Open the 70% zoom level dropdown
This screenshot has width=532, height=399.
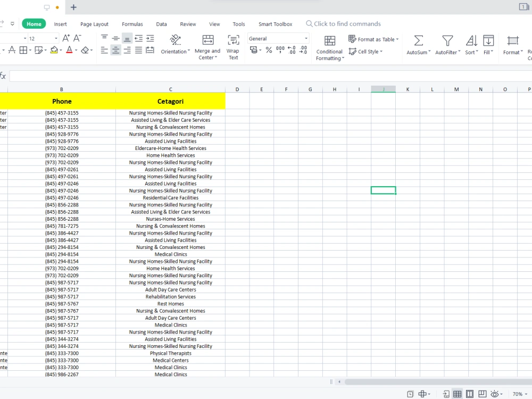point(520,394)
